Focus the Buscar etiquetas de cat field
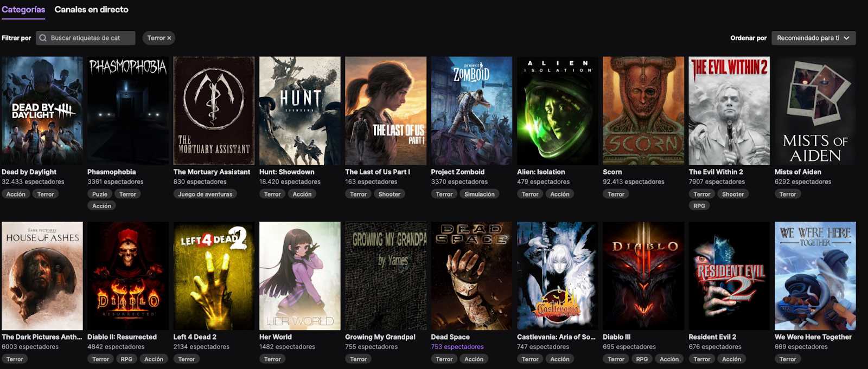The width and height of the screenshot is (868, 369). pyautogui.click(x=86, y=38)
